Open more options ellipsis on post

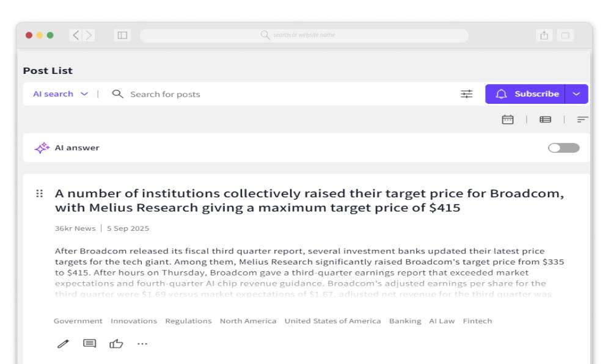pyautogui.click(x=142, y=344)
